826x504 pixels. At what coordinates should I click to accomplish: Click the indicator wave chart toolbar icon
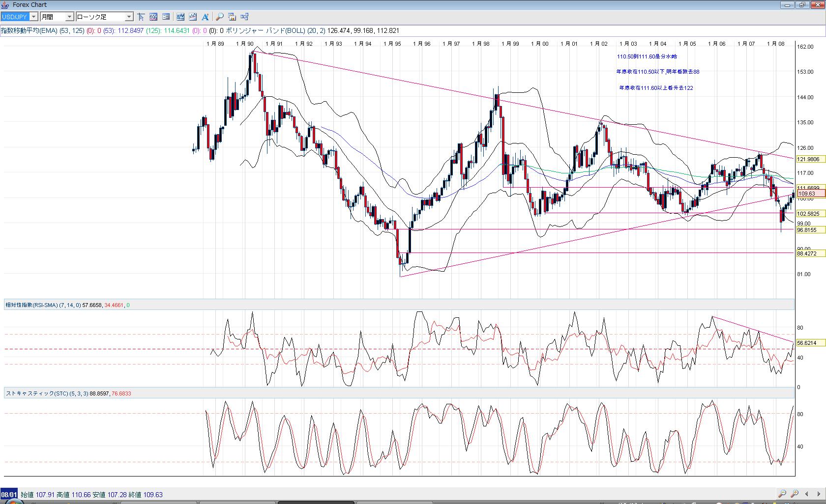pyautogui.click(x=153, y=17)
